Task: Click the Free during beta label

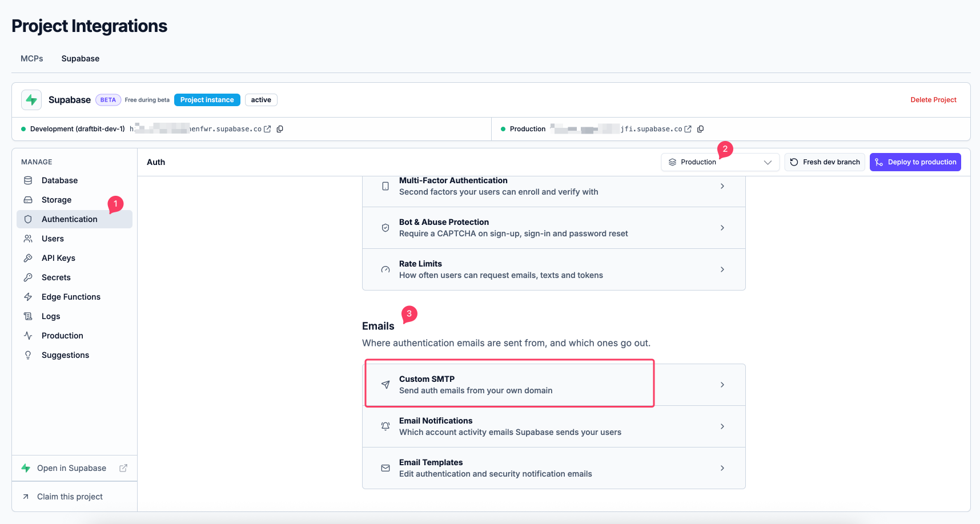Action: (147, 100)
